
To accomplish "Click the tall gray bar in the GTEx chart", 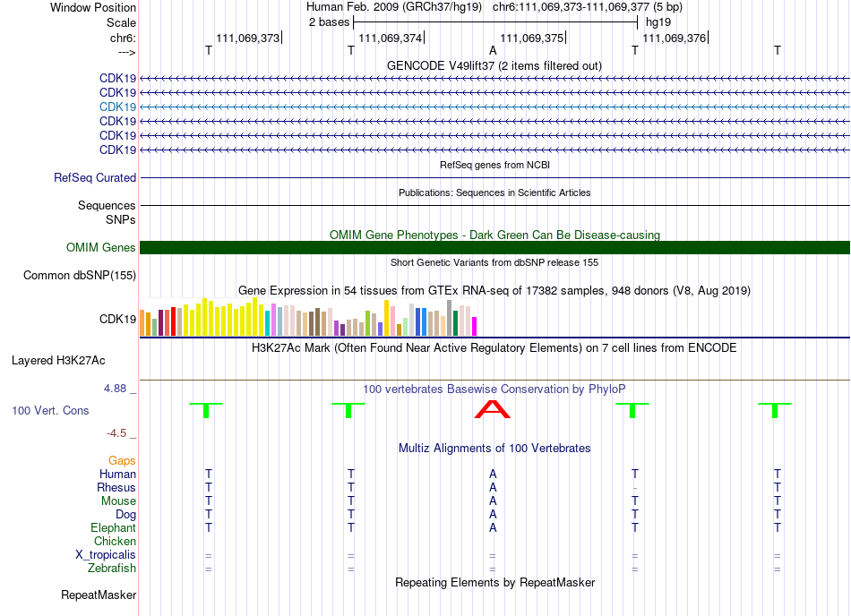I will click(450, 318).
